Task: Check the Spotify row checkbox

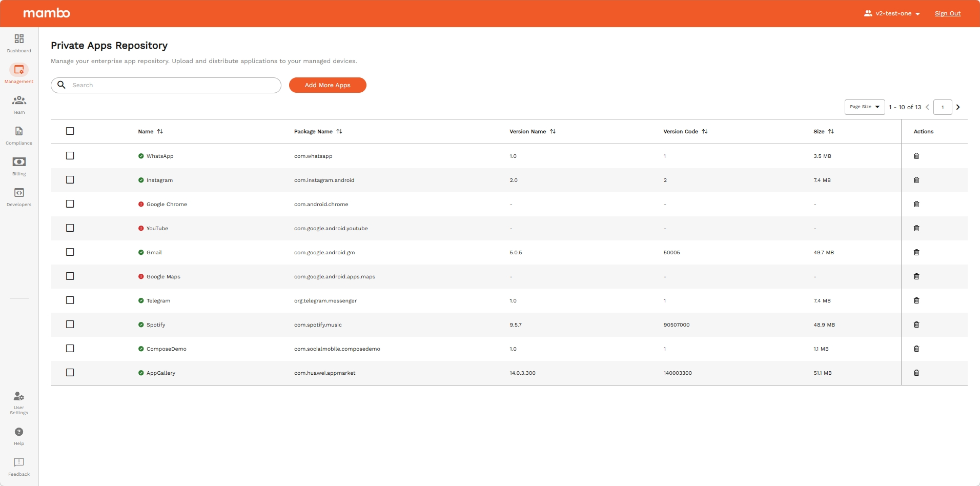Action: 70,325
